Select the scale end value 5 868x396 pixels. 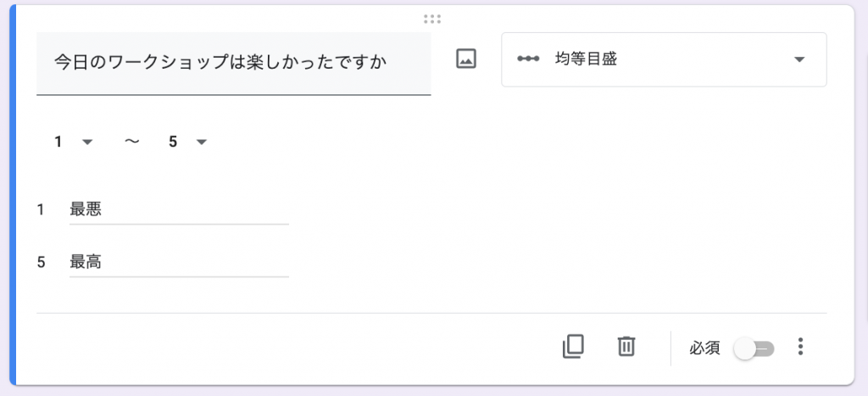(x=187, y=142)
